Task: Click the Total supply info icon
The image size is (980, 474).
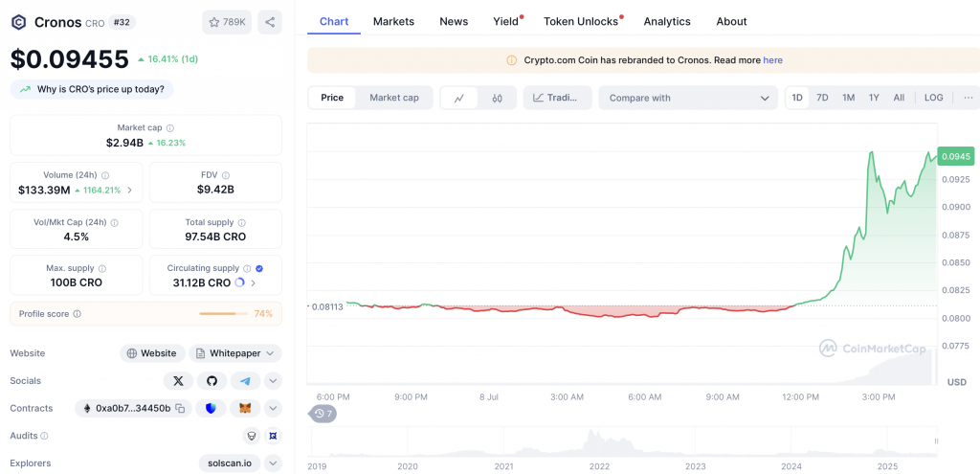Action: [x=242, y=222]
